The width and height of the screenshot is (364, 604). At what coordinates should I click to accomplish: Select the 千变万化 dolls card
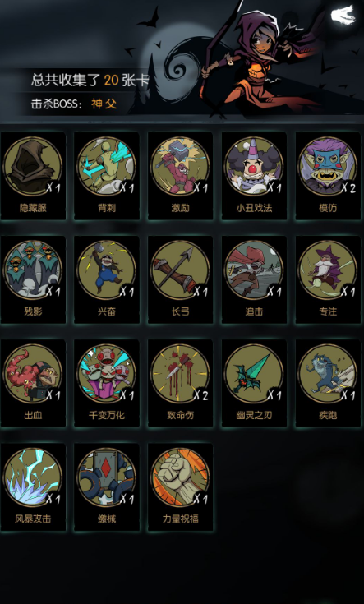click(x=107, y=383)
